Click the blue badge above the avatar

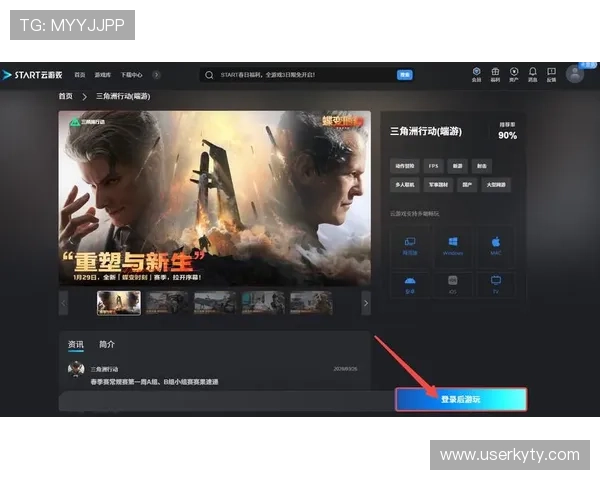[x=588, y=65]
